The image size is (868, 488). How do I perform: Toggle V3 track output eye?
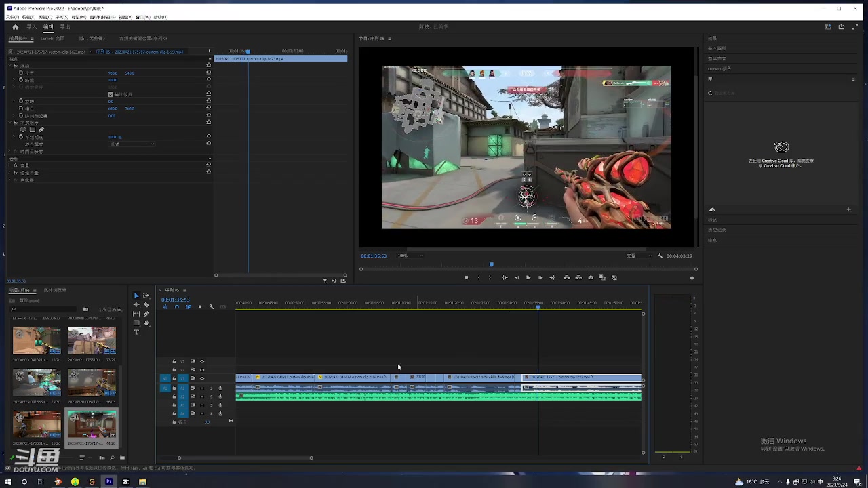click(x=201, y=361)
